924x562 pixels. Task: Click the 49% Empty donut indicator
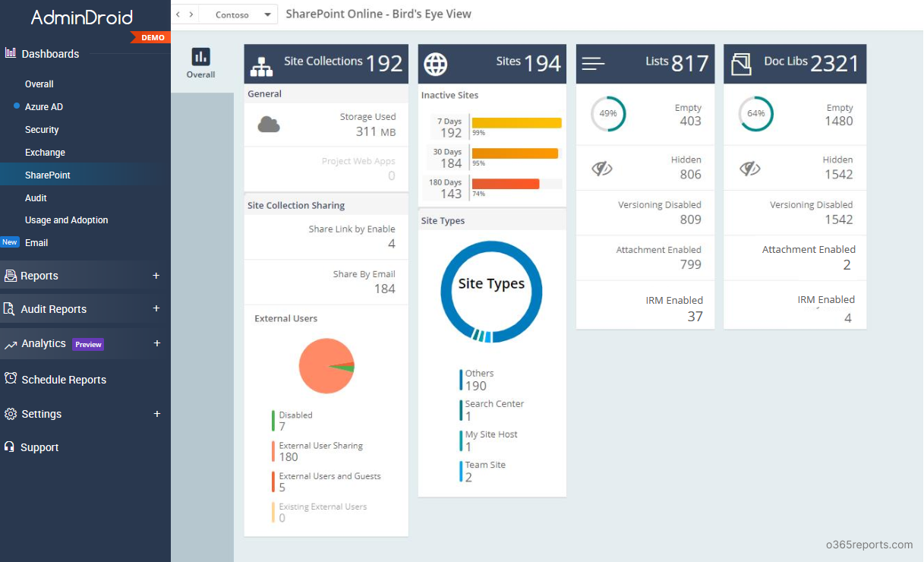[607, 114]
